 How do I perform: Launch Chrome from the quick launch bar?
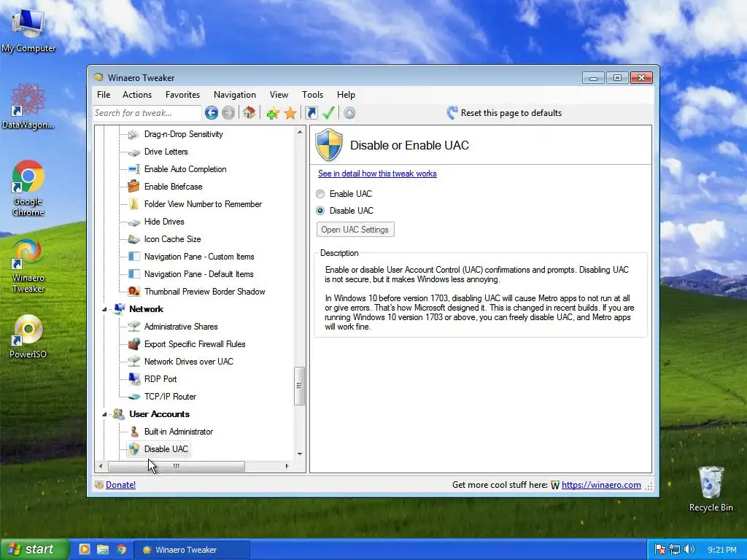tap(122, 550)
